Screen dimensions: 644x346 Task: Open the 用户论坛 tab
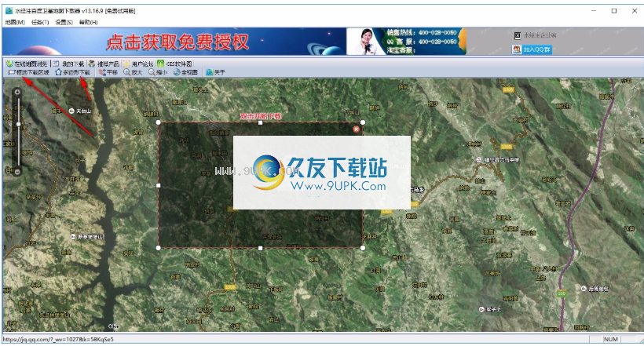pos(138,64)
